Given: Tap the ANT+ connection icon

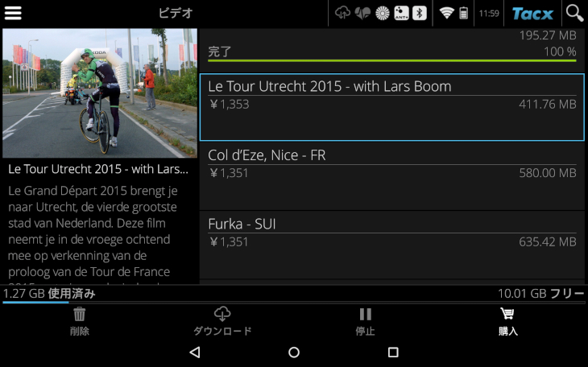Looking at the screenshot, I should (401, 13).
